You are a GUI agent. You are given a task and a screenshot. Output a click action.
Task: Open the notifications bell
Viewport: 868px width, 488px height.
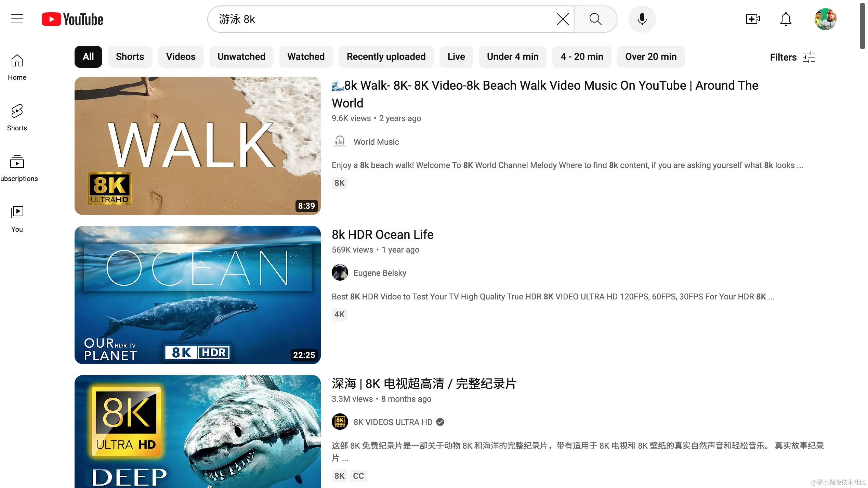(786, 19)
